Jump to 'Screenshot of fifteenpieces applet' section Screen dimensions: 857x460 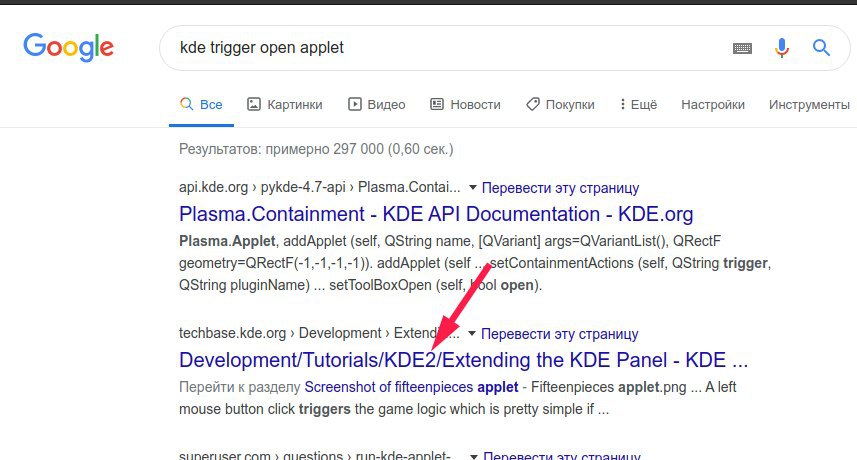pos(411,387)
